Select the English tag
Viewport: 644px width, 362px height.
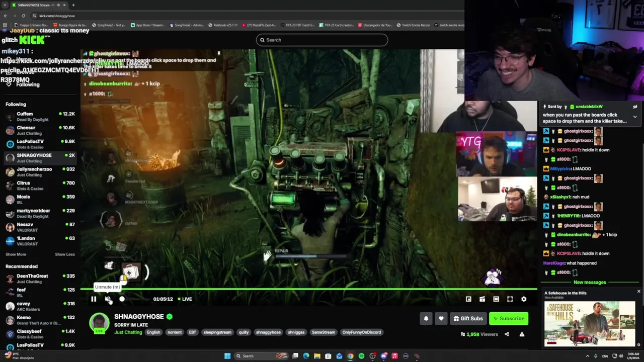tap(153, 332)
